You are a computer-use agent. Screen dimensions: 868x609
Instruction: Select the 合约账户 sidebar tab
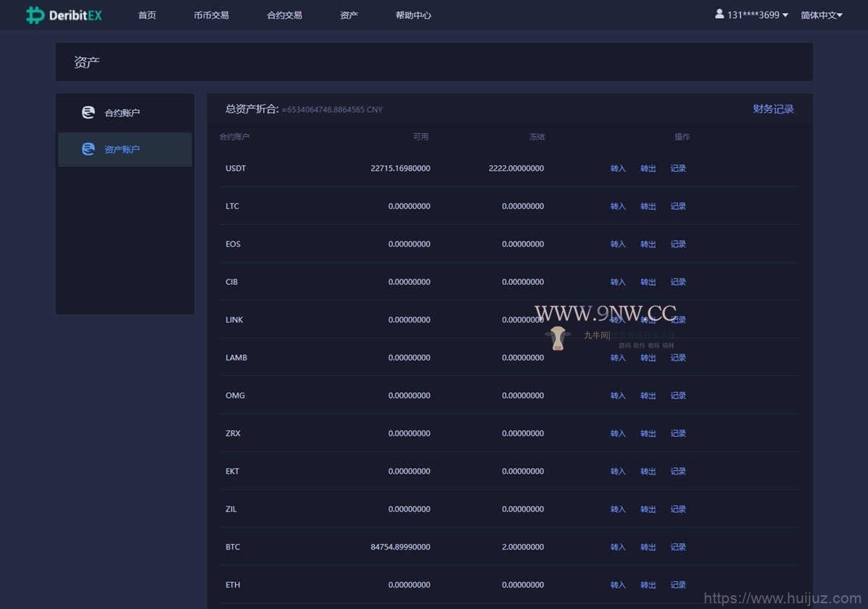pos(125,113)
